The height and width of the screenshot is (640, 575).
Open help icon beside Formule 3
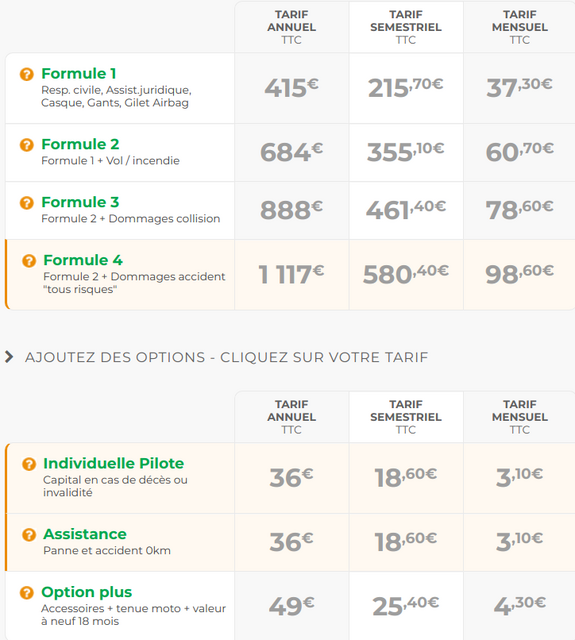pyautogui.click(x=27, y=203)
